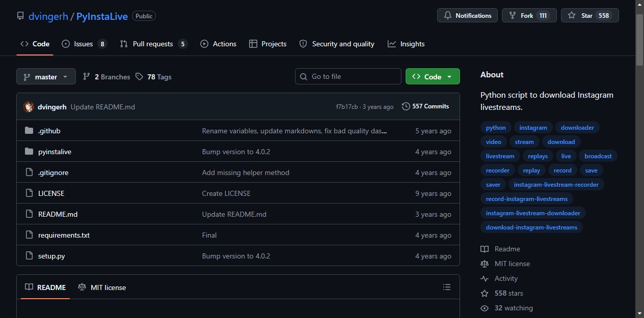Open the .github folder
644x318 pixels.
[49, 131]
